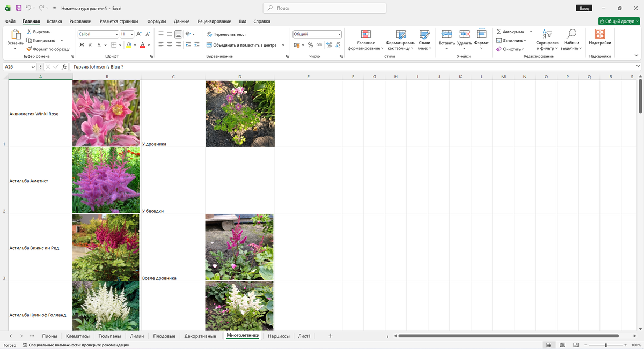Switch to Page Layout view icon
The height and width of the screenshot is (349, 644).
click(x=561, y=345)
